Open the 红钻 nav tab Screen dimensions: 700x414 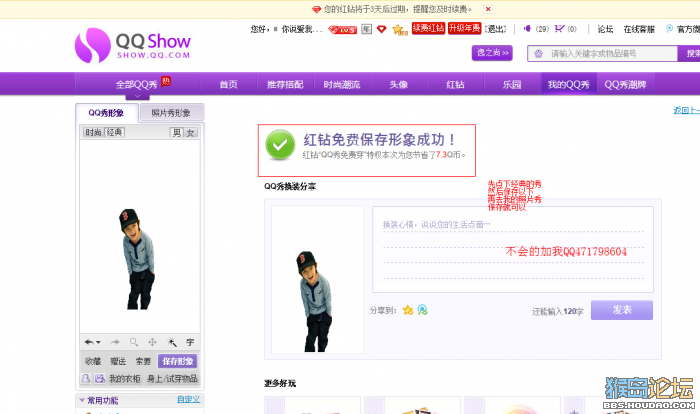[455, 84]
